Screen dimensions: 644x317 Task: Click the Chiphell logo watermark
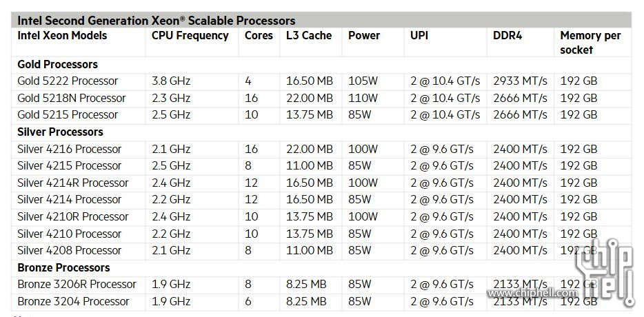point(605,272)
